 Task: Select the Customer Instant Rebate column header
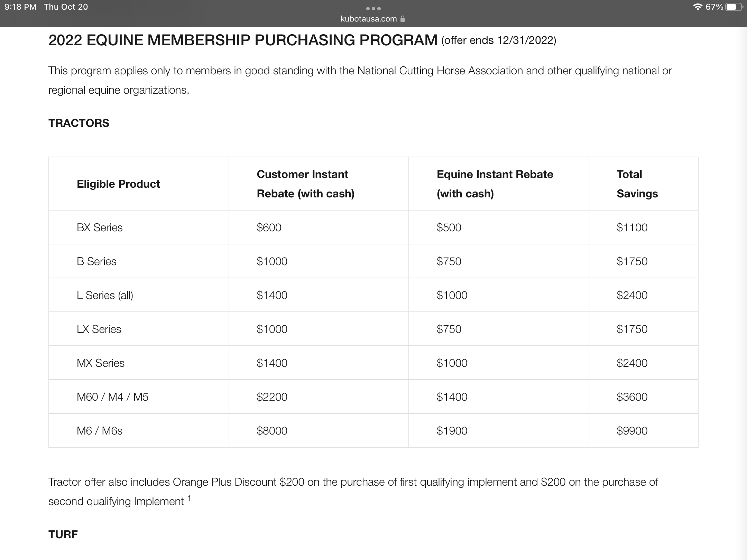(x=306, y=184)
